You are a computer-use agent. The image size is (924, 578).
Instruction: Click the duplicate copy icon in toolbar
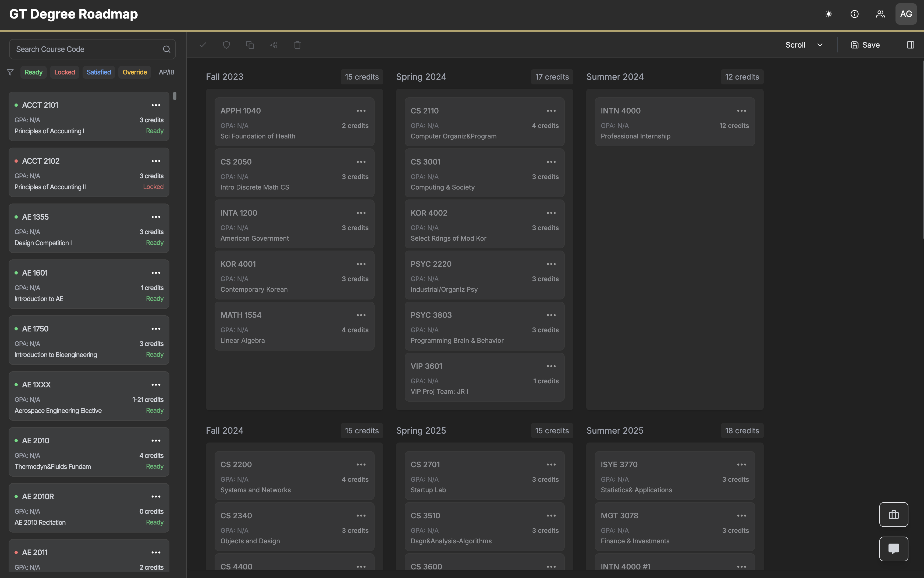click(x=250, y=45)
